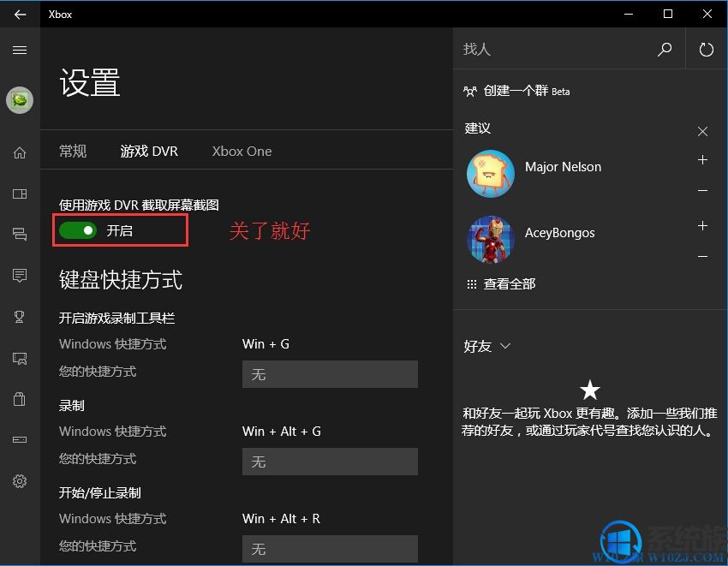Add AceyBongos as friend
The height and width of the screenshot is (566, 728).
(x=702, y=226)
